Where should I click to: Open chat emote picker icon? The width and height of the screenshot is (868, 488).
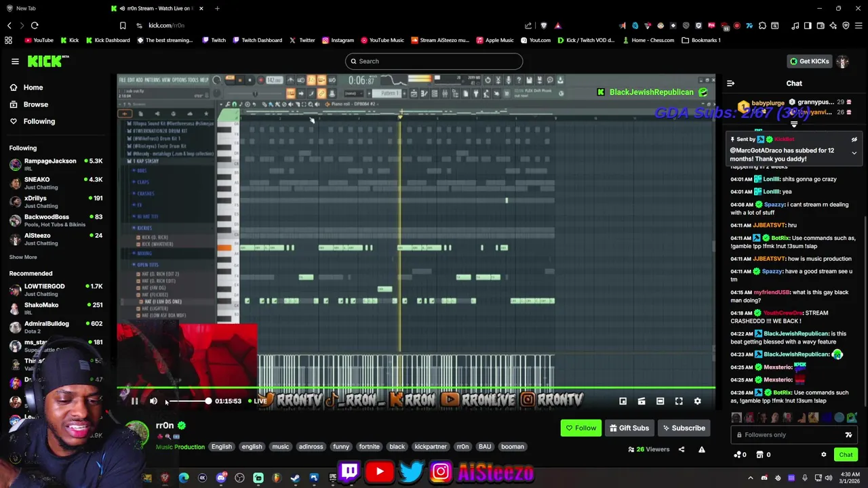[x=848, y=435]
